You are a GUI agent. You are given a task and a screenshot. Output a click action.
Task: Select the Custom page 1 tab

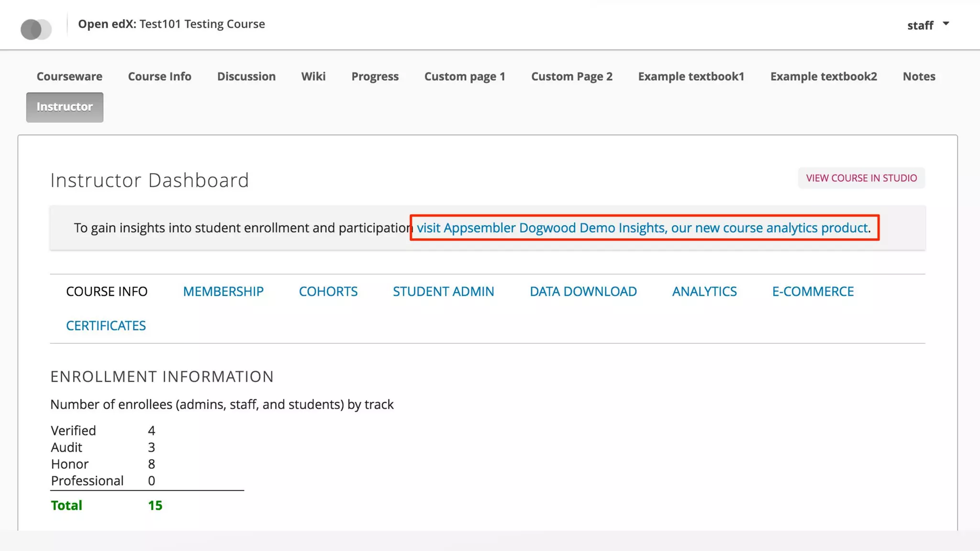pyautogui.click(x=465, y=77)
